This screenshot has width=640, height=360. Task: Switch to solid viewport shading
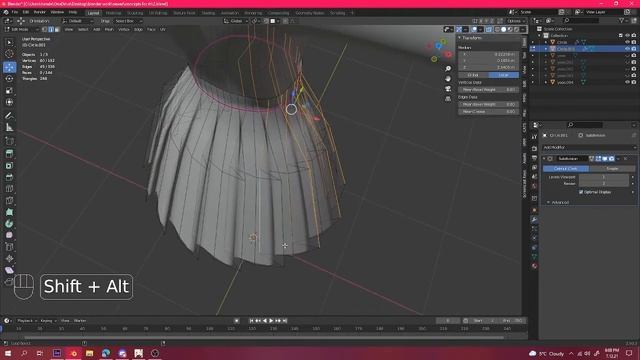(503, 29)
